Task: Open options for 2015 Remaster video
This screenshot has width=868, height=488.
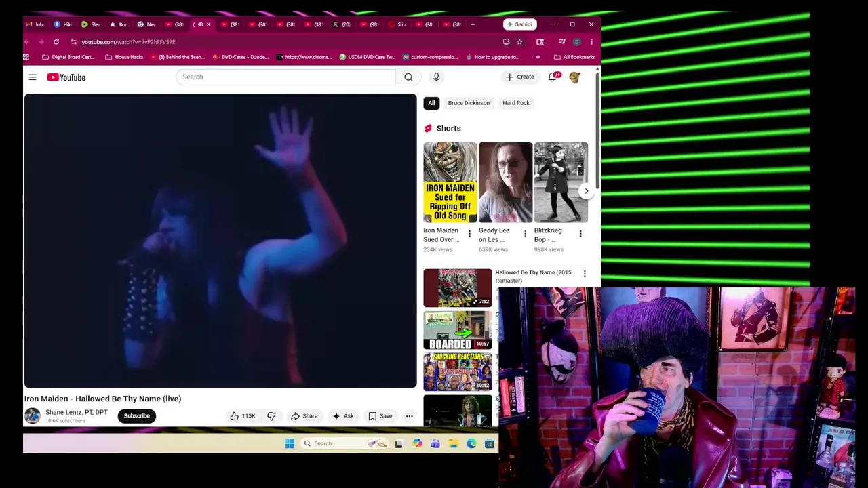Action: (x=585, y=274)
